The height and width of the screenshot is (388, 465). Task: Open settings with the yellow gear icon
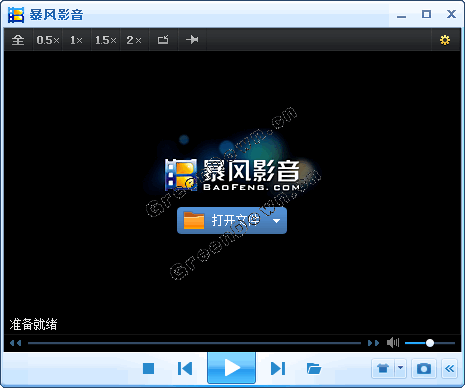click(445, 40)
